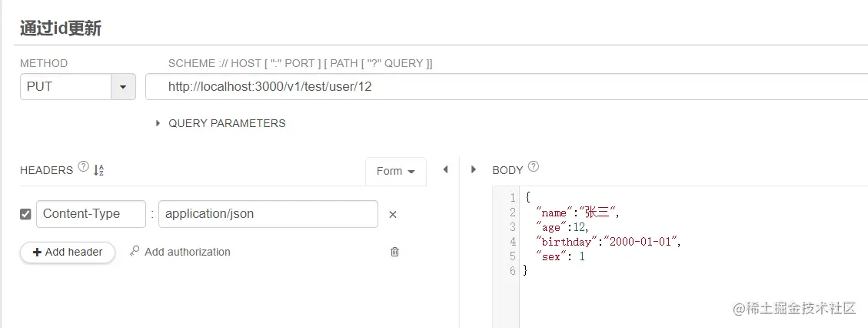Viewport: 868px width, 328px height.
Task: Uncheck the Content-Type header checkbox
Action: point(25,214)
